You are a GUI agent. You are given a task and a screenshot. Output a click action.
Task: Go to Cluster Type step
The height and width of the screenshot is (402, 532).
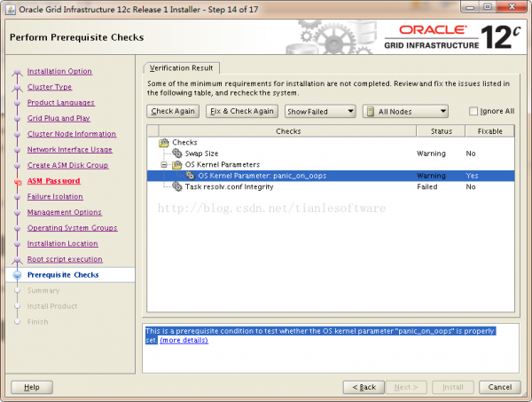[x=50, y=87]
